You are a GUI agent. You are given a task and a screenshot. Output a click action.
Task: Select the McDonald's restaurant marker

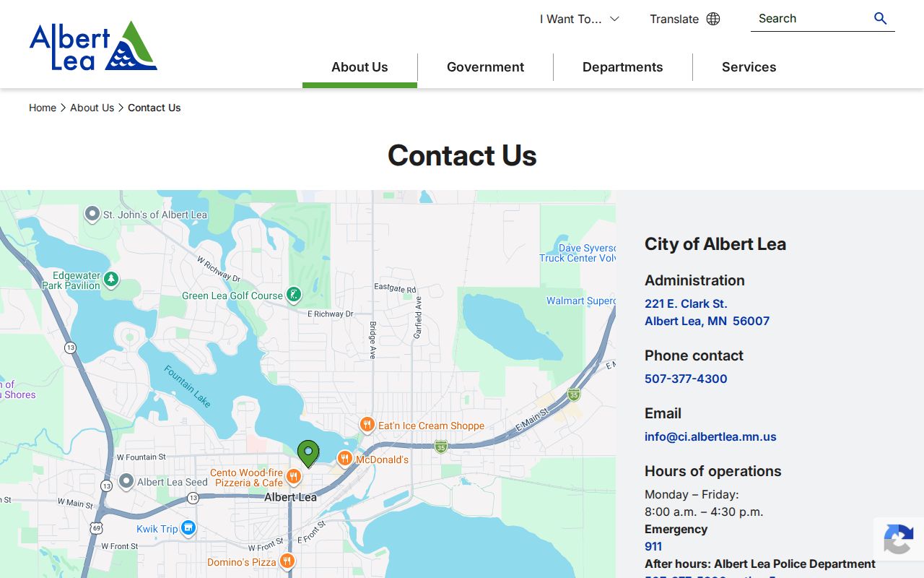click(344, 459)
